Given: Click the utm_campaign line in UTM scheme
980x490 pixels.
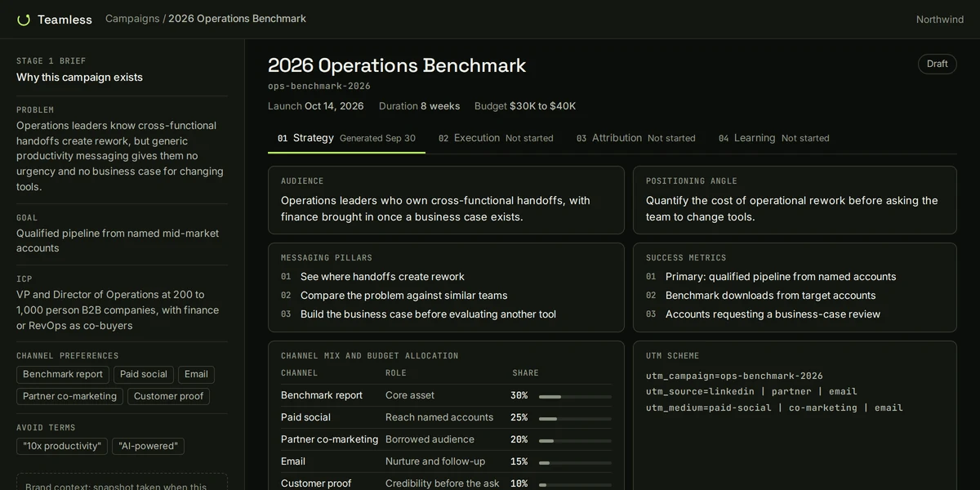Looking at the screenshot, I should pyautogui.click(x=734, y=376).
